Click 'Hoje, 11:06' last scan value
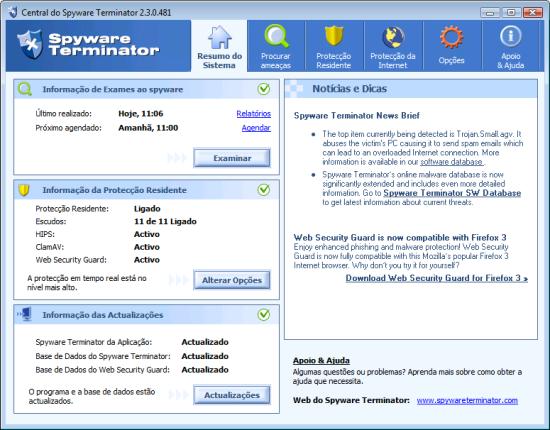Screen dimensions: 550x430 pyautogui.click(x=141, y=114)
